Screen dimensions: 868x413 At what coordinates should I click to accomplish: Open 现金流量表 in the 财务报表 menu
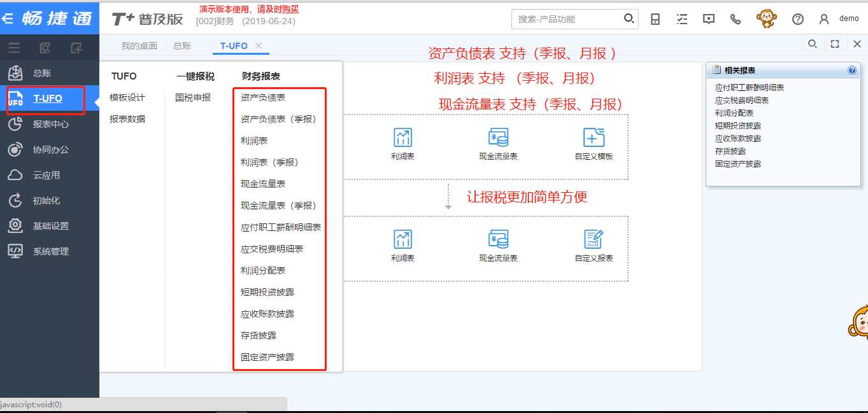[x=263, y=184]
